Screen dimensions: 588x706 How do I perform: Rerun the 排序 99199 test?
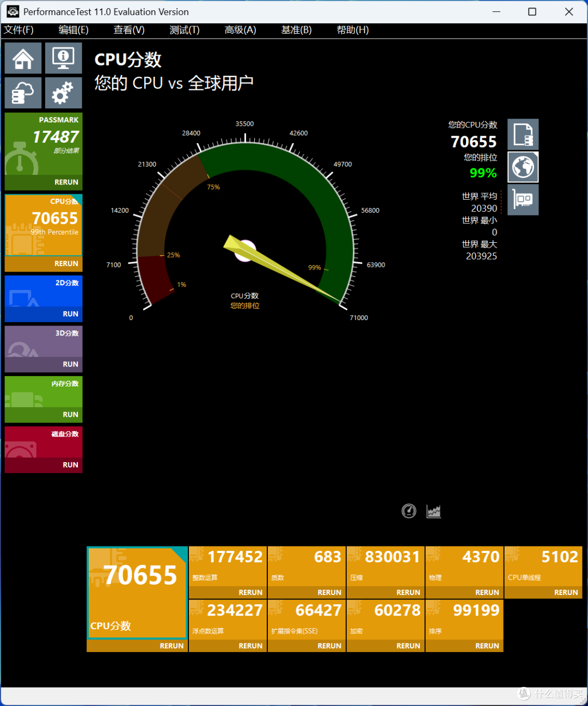[x=464, y=646]
